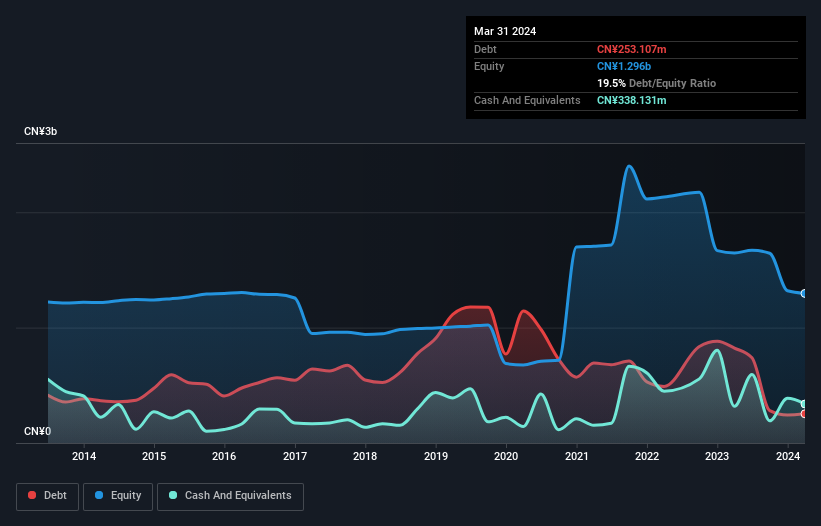Viewport: 821px width, 526px height.
Task: Click the 19.5% Debt/Equity Ratio text
Action: pyautogui.click(x=656, y=83)
